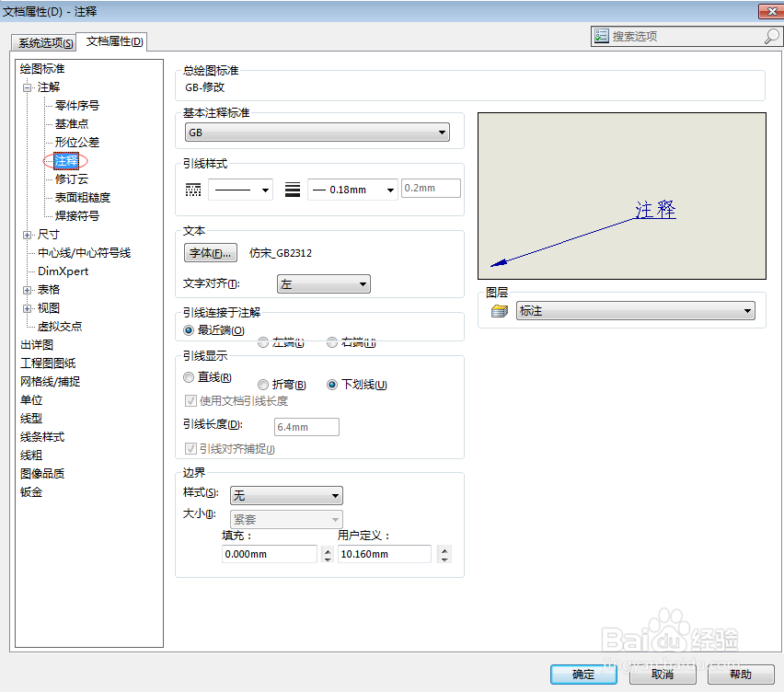Switch to the 系统选项(S) tab
This screenshot has height=692, width=784.
(x=43, y=41)
